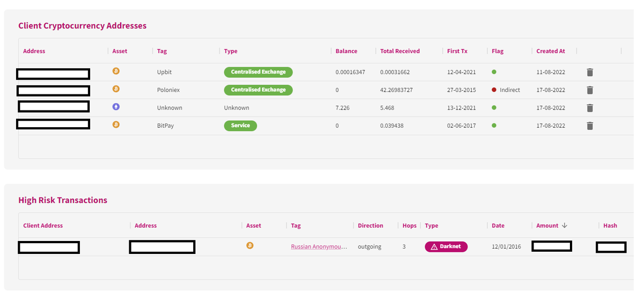The height and width of the screenshot is (299, 644).
Task: Click the Bitcoin asset icon for BitPay
Action: 116,125
